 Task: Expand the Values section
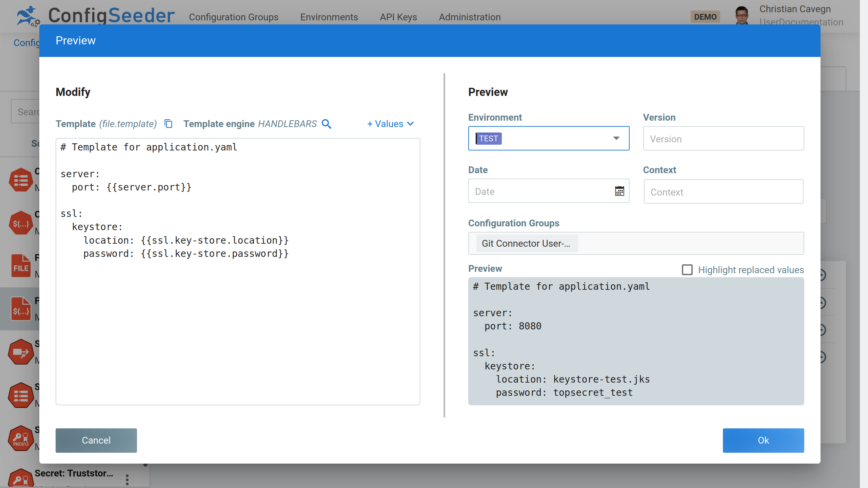point(390,124)
